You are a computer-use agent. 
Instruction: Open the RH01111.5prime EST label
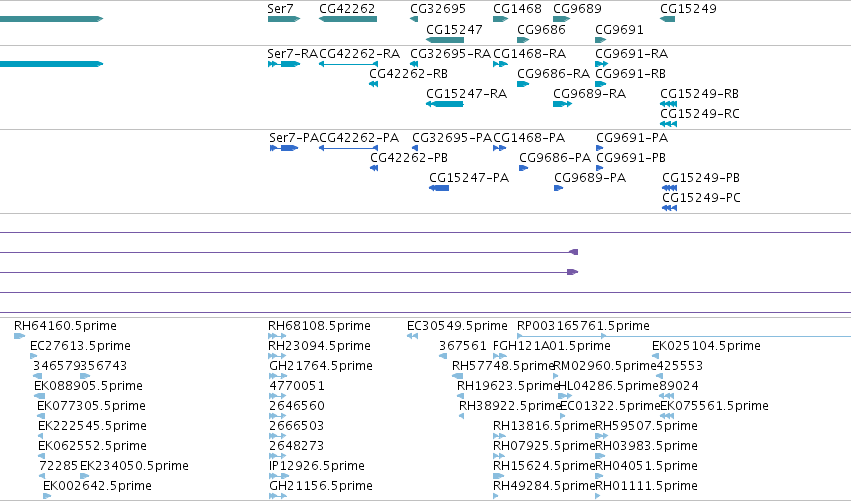tap(646, 486)
